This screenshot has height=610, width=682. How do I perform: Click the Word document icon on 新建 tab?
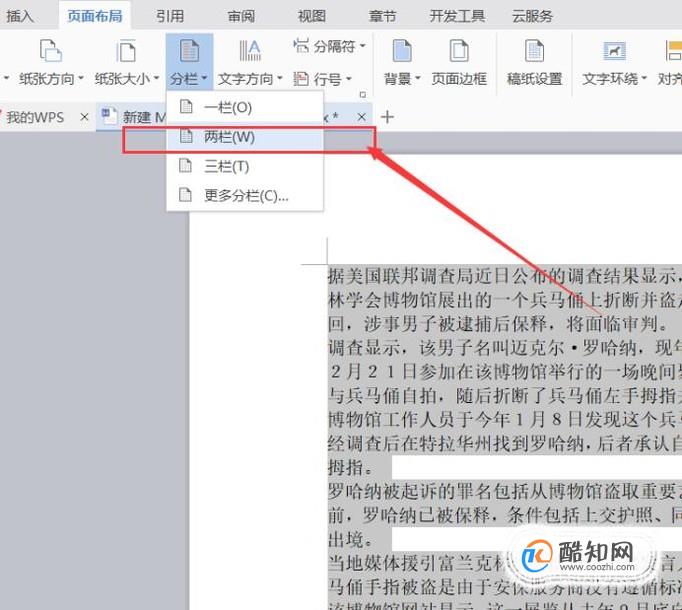pos(109,115)
